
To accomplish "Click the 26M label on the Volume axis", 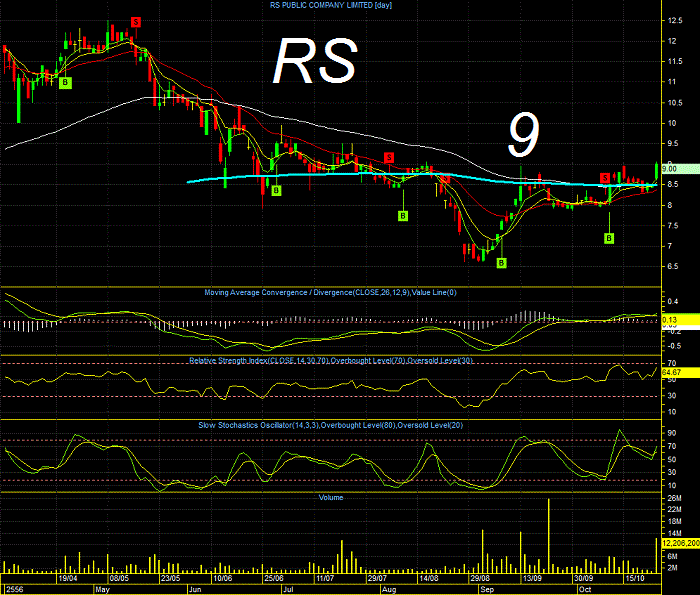I will [x=674, y=498].
